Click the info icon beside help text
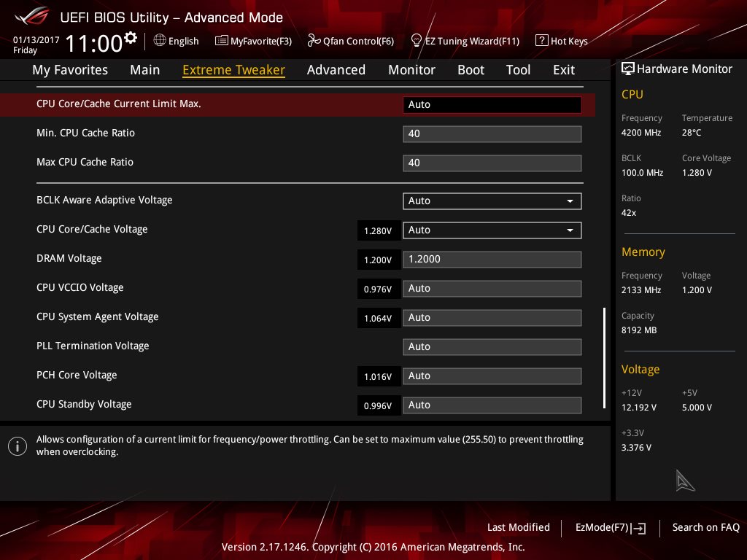Screen dimensions: 747x560 [18, 446]
